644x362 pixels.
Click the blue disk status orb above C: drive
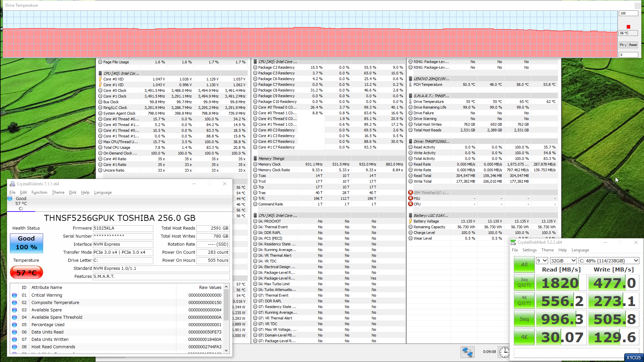[10, 198]
